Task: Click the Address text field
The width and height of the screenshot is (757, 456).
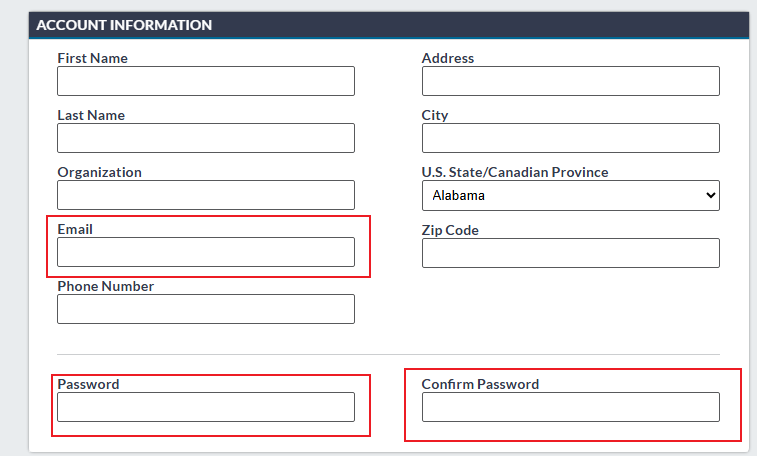Action: tap(570, 81)
